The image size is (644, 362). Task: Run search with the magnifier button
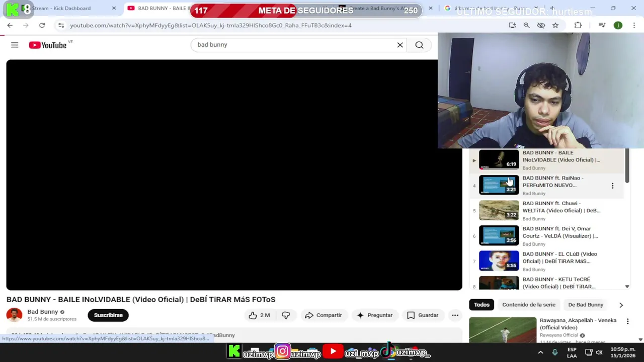(x=419, y=45)
